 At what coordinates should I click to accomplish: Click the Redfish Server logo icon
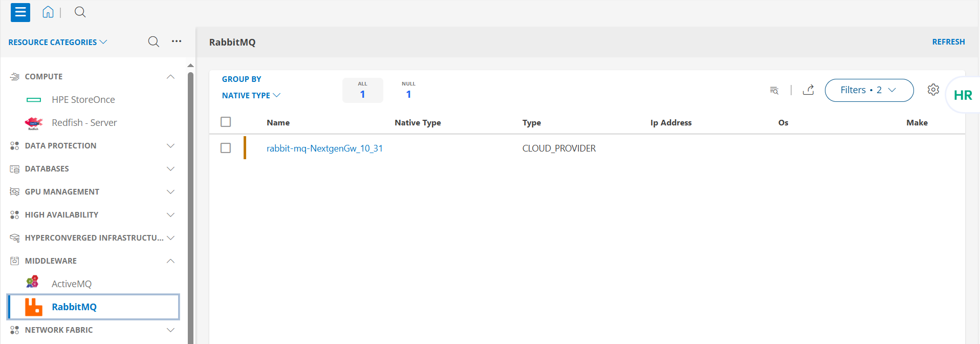coord(34,123)
